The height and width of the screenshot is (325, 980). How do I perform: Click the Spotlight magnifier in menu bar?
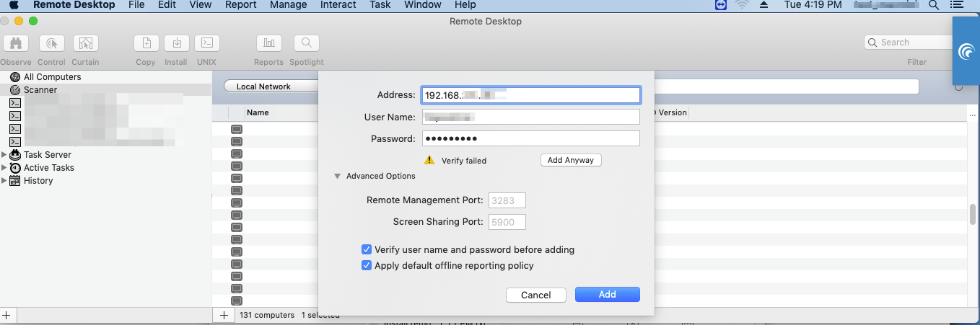coord(933,5)
